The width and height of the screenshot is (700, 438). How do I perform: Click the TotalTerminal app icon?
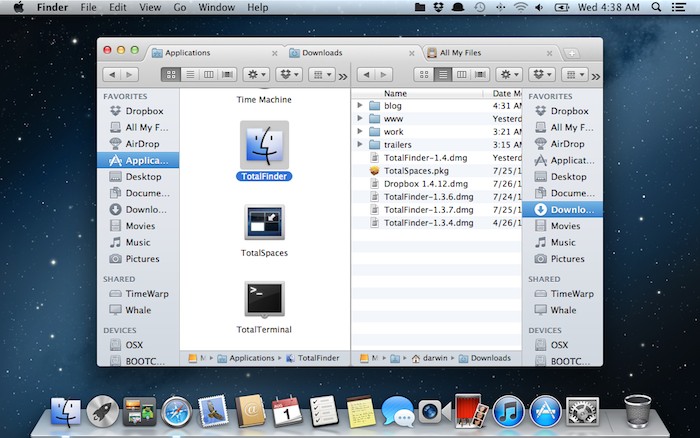point(264,299)
